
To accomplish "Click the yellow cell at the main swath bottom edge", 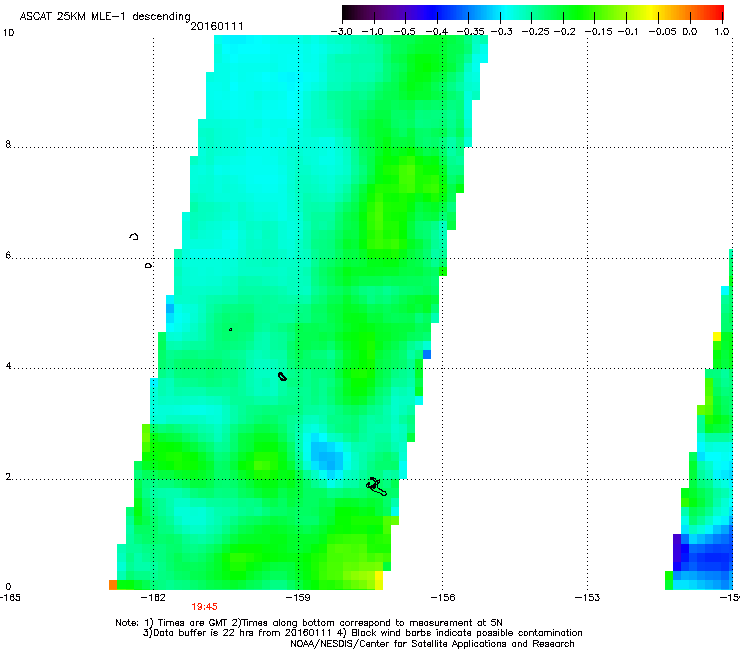I will [x=378, y=581].
